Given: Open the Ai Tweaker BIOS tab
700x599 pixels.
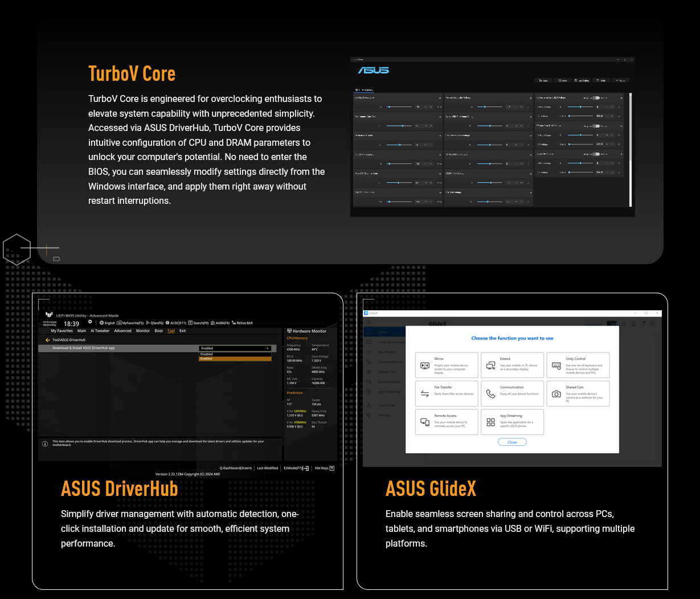Looking at the screenshot, I should click(x=100, y=331).
